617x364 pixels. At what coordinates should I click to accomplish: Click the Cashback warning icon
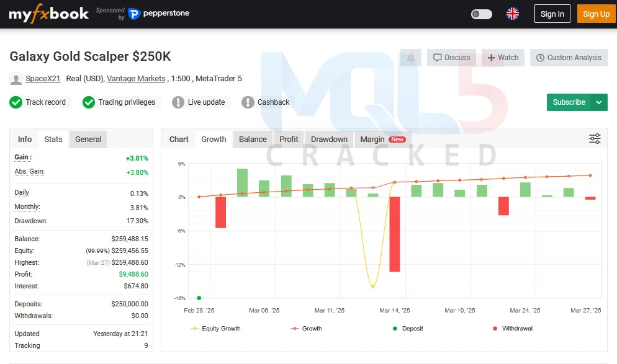pyautogui.click(x=248, y=102)
